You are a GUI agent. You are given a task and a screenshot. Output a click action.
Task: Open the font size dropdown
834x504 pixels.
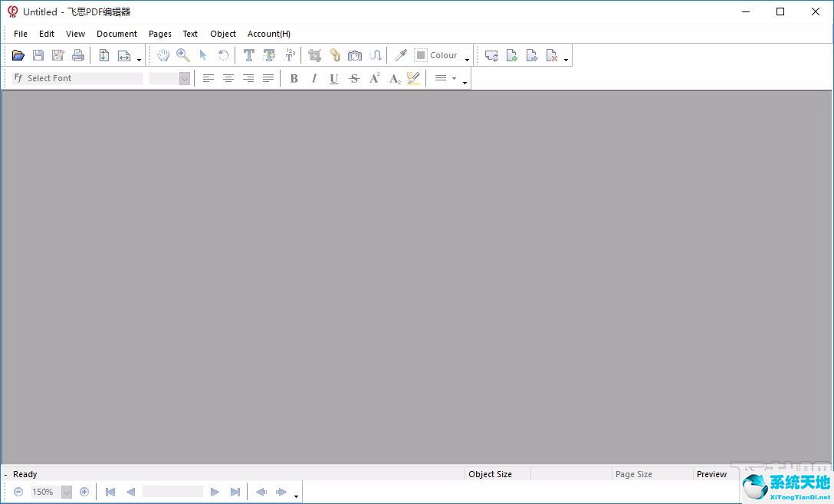(x=184, y=78)
